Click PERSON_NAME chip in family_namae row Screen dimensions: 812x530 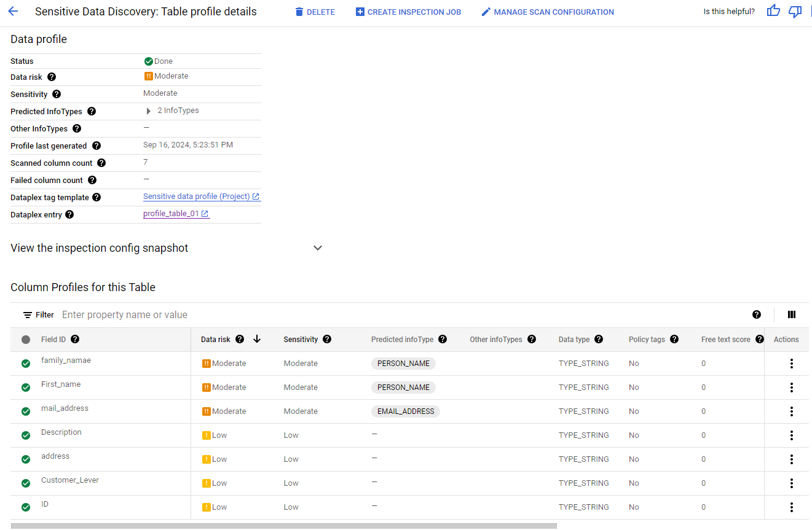point(403,364)
